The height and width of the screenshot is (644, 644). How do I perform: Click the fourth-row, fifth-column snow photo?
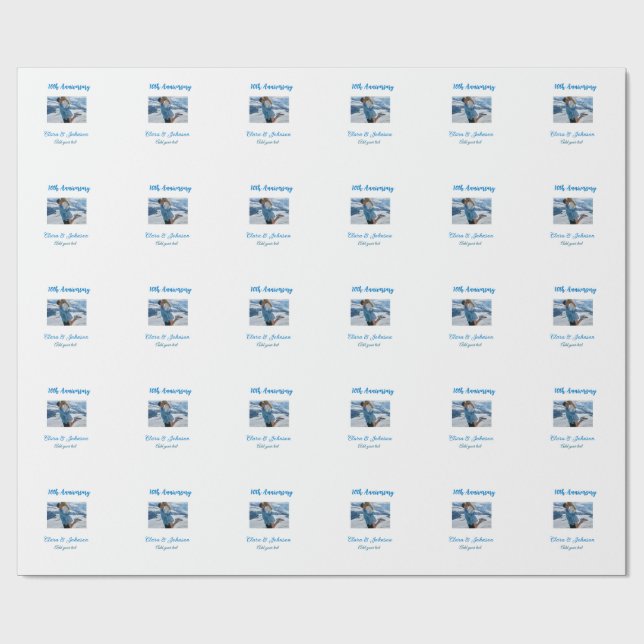pyautogui.click(x=471, y=413)
